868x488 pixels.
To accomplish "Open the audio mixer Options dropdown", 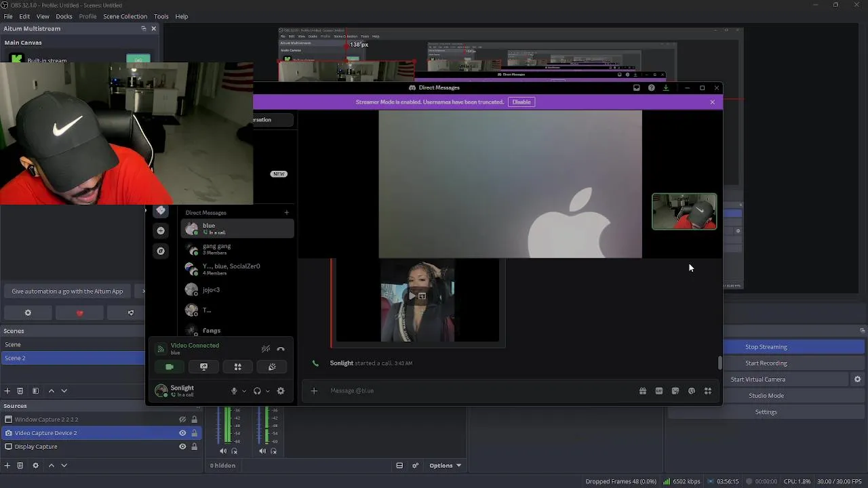I will [446, 466].
